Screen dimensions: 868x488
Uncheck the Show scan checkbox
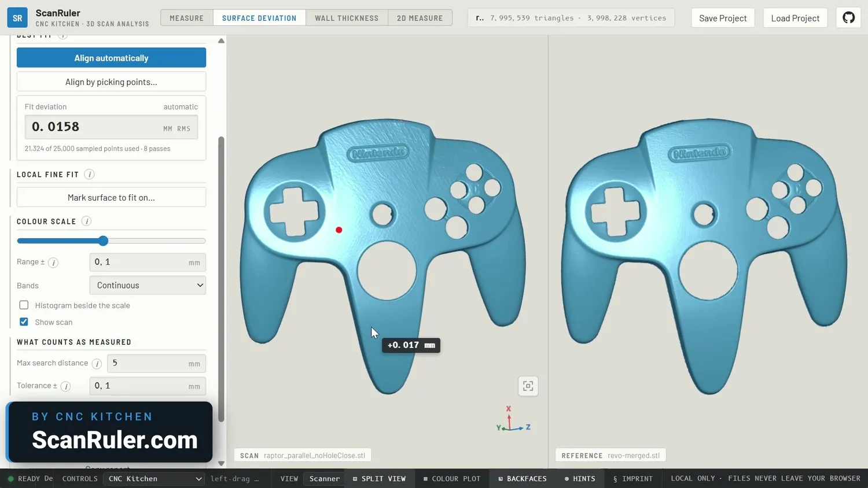(24, 322)
